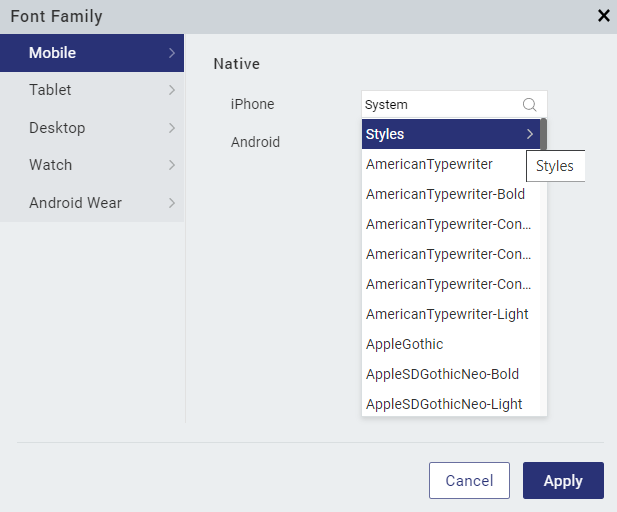Click the Android Wear category arrow
Screen dimensions: 617x512
click(172, 203)
